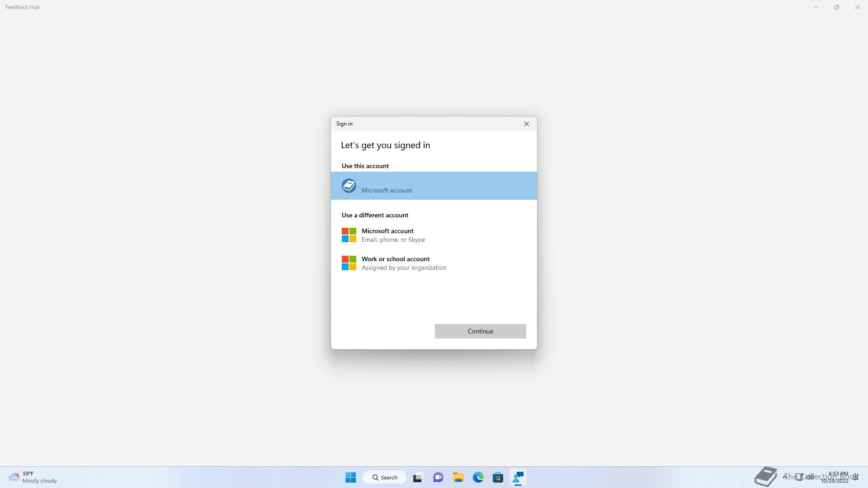Open File Explorer from the taskbar
Screen dimensions: 868x488
tap(458, 477)
